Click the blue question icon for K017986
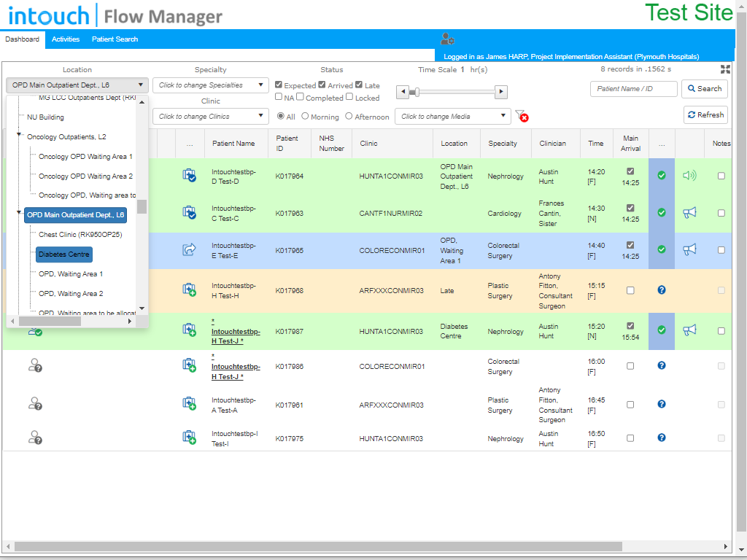This screenshot has height=560, width=747. [x=661, y=365]
